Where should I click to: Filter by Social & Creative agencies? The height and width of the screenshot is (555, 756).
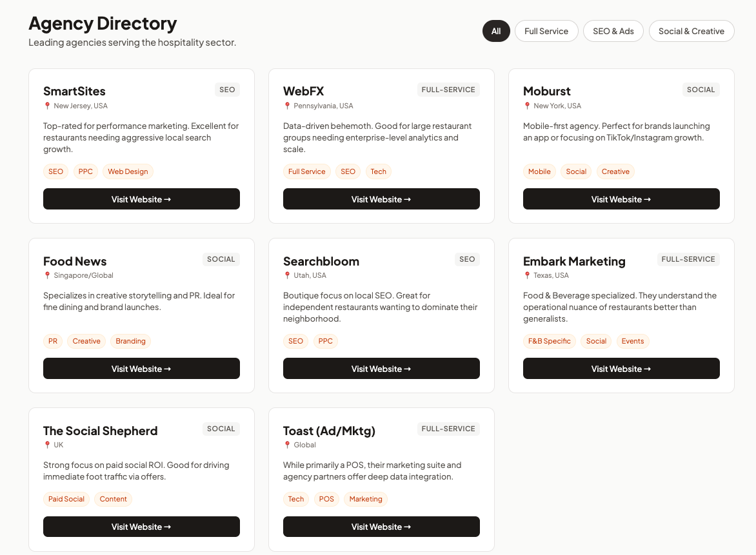click(691, 31)
